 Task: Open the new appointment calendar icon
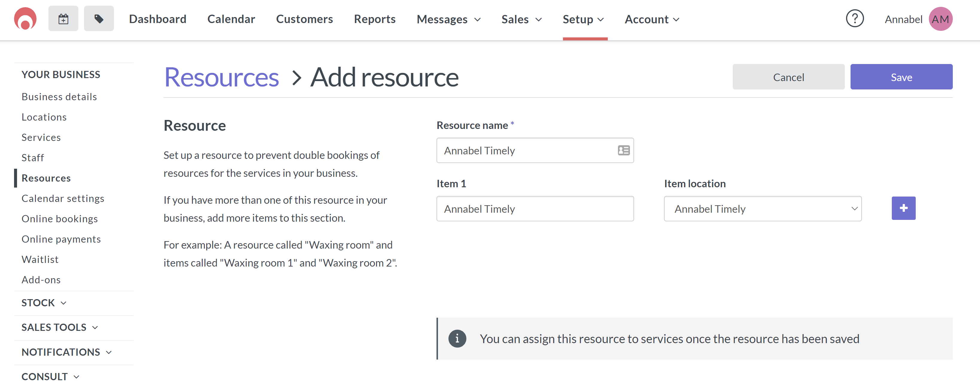(x=63, y=19)
